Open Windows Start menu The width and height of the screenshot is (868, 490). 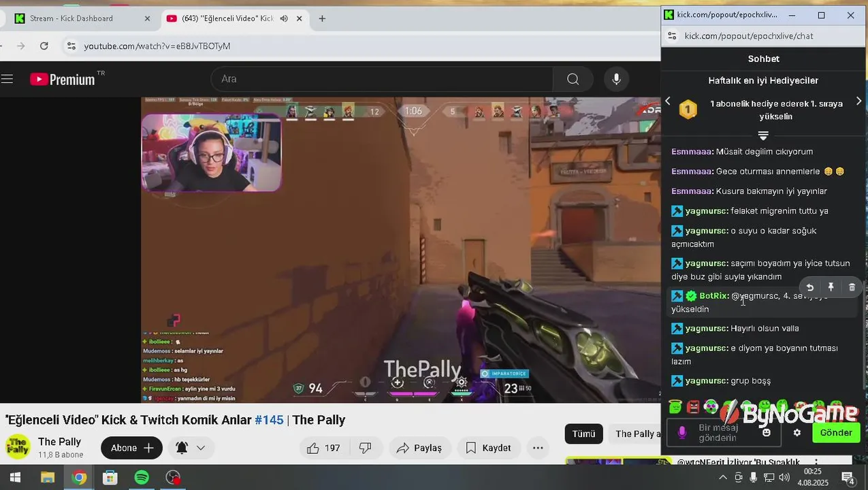14,478
